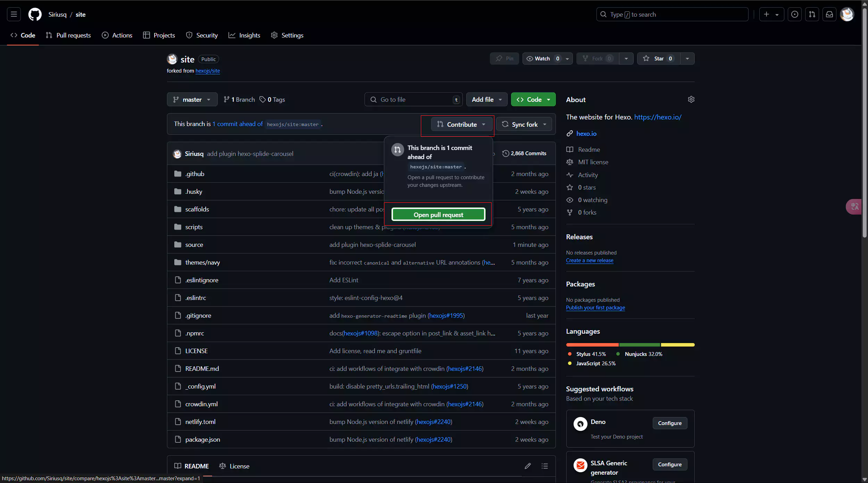Click the GitHub Octocat logo
This screenshot has height=483, width=868.
(x=35, y=15)
